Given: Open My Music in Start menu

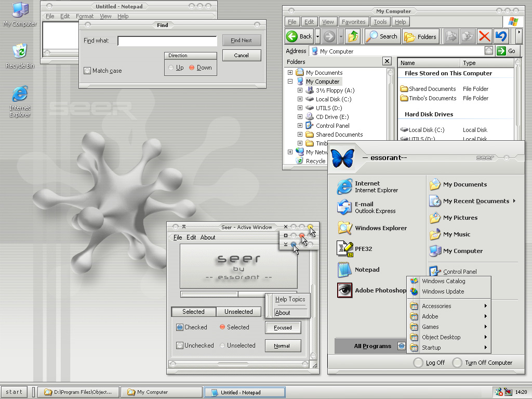Looking at the screenshot, I should tap(450, 234).
